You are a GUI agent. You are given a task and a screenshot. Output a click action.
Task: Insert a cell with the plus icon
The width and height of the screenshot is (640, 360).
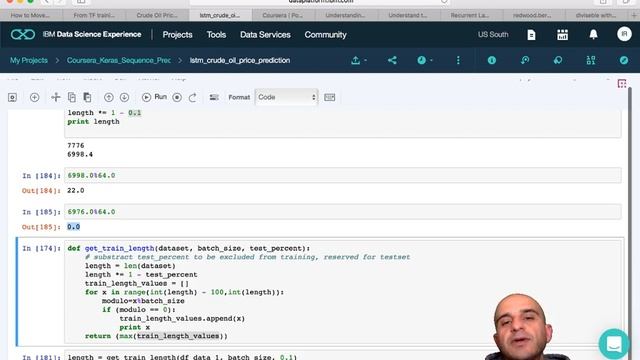coord(34,97)
